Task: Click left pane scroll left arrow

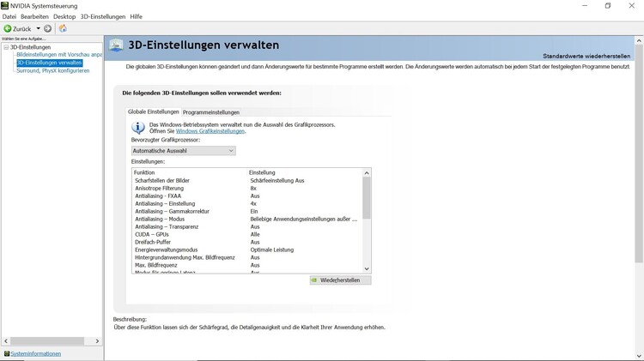Action: coord(6,341)
